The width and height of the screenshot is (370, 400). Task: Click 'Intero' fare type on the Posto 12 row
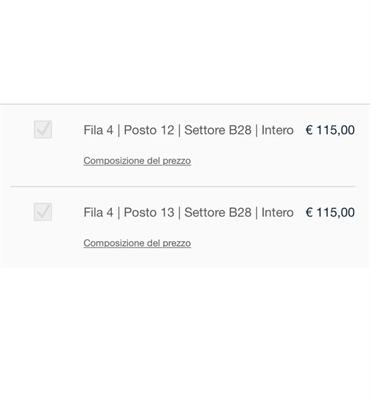click(x=277, y=130)
